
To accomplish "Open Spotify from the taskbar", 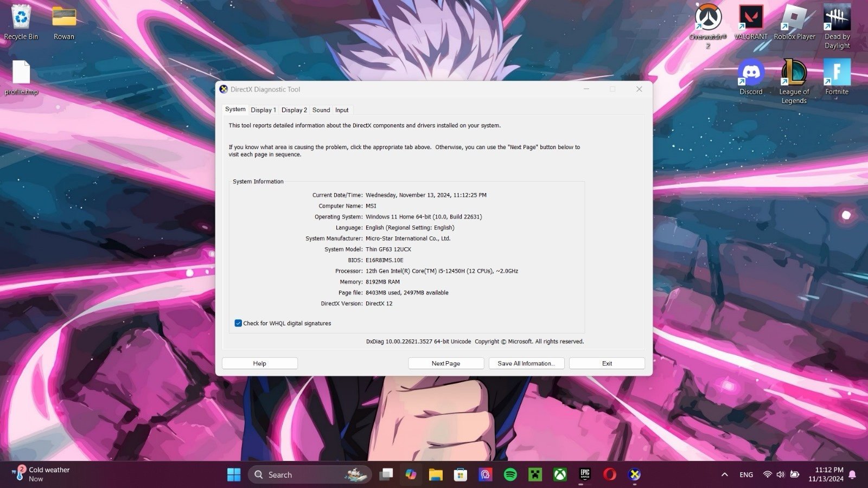I will click(510, 474).
